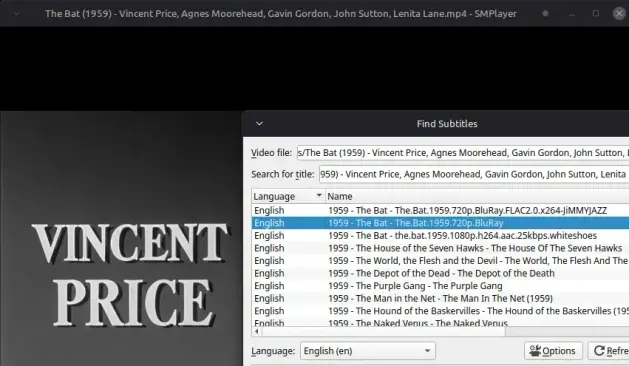
Task: Select The Hound of the Baskervilles row
Action: pyautogui.click(x=440, y=311)
